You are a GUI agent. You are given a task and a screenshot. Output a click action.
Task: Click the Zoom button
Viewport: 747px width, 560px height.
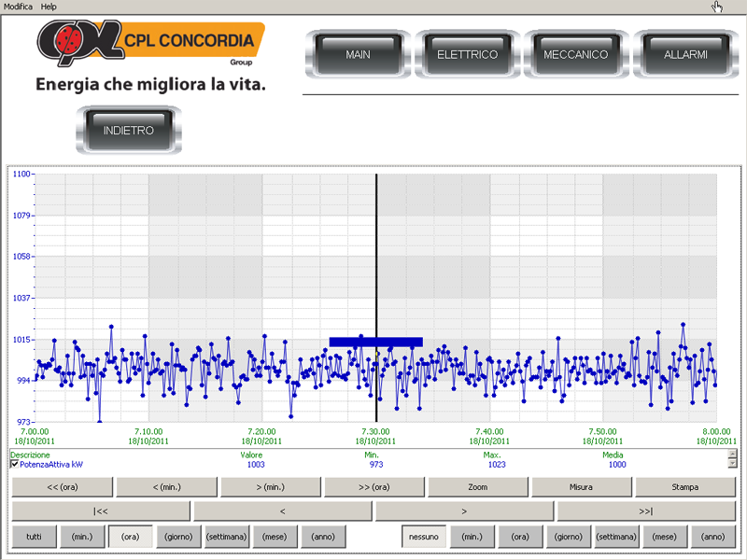[x=478, y=487]
